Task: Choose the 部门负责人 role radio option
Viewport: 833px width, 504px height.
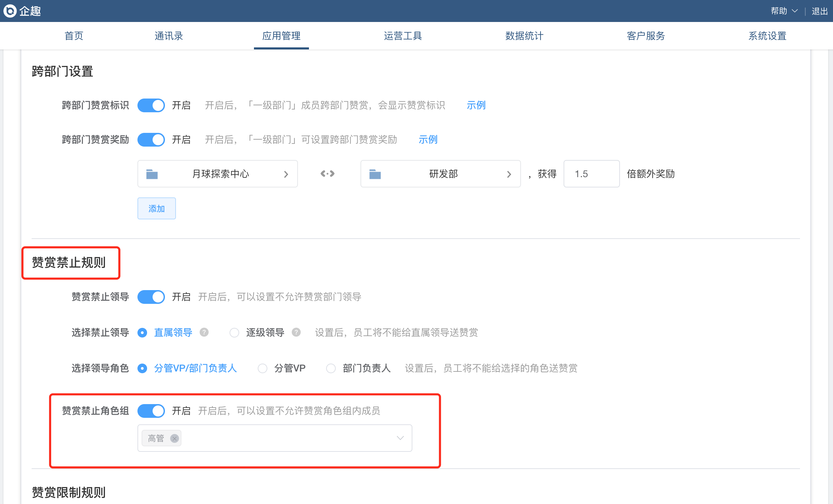Action: point(331,368)
